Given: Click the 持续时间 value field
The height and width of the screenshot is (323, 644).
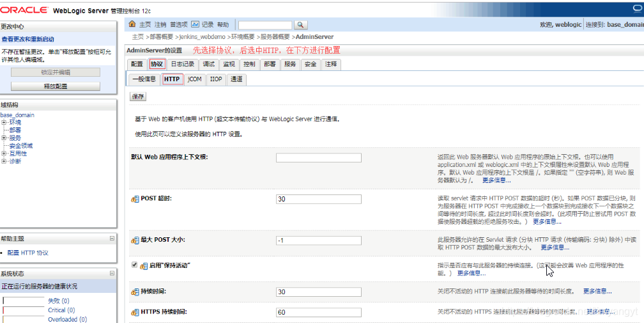Looking at the screenshot, I should pos(319,292).
